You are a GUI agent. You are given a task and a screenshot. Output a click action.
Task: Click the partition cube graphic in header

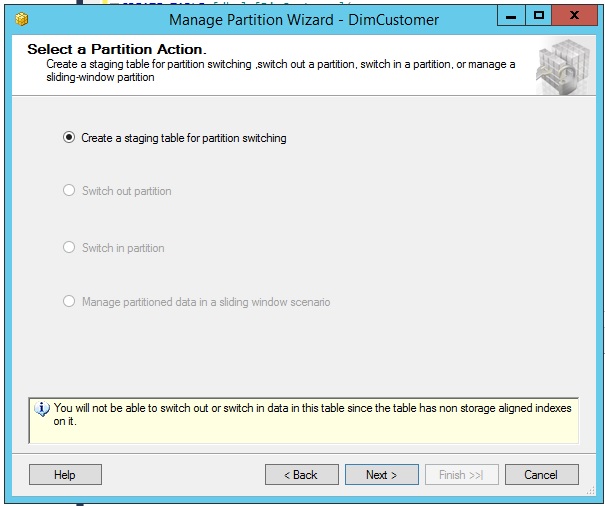click(564, 66)
